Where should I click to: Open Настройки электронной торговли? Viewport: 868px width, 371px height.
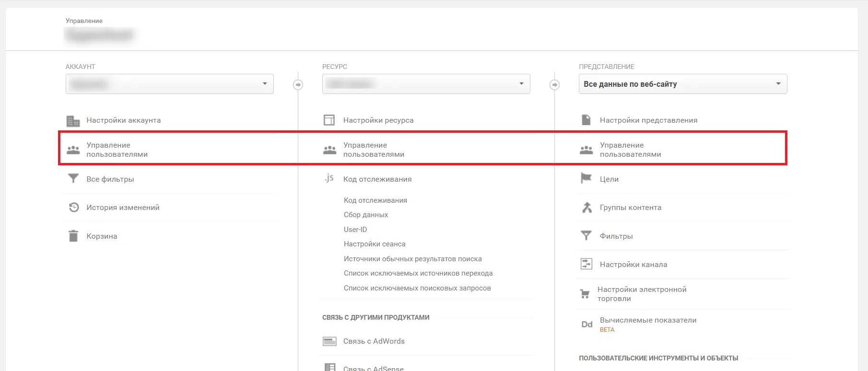pyautogui.click(x=642, y=294)
